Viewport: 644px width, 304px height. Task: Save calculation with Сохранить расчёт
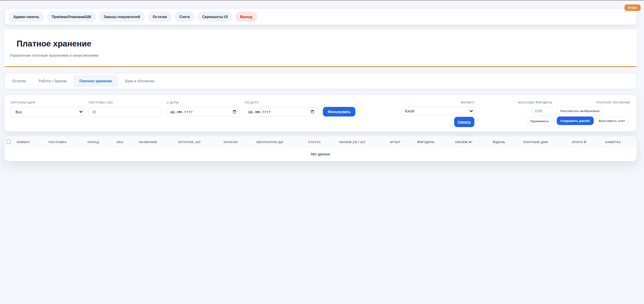575,121
